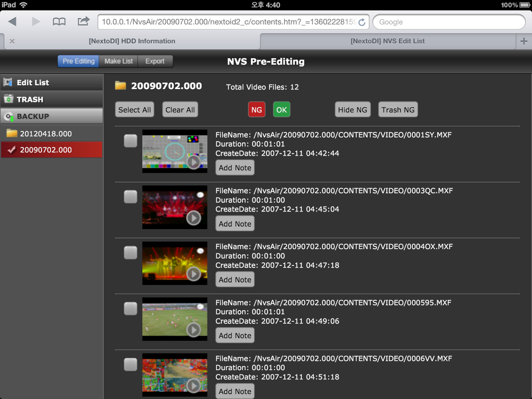
Task: Play the 0001SY.MXF video thumbnail
Action: (193, 162)
